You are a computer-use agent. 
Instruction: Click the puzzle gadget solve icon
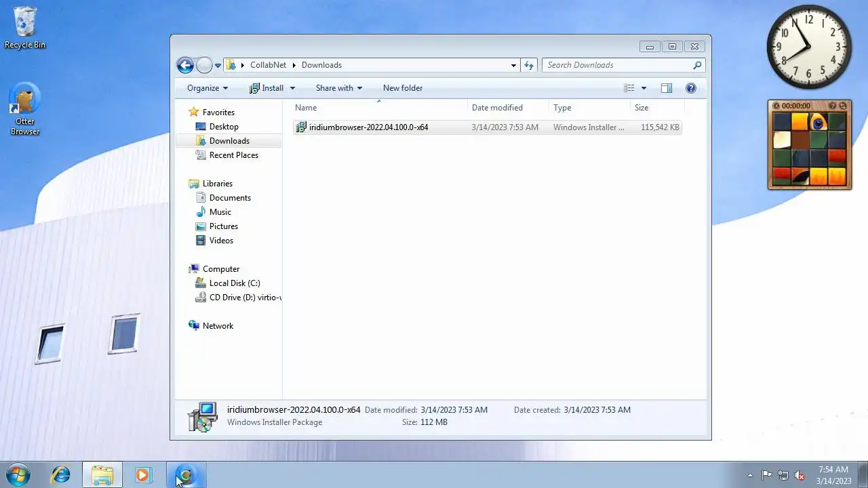(x=844, y=106)
